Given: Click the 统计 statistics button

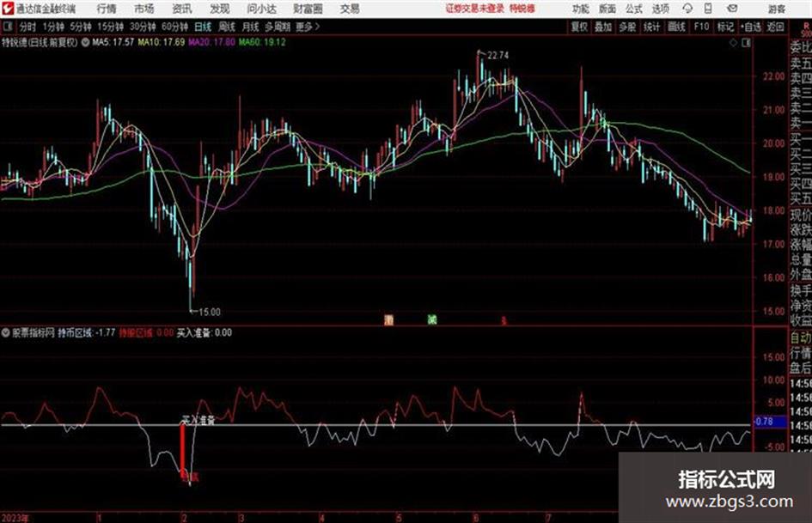Looking at the screenshot, I should click(x=652, y=27).
